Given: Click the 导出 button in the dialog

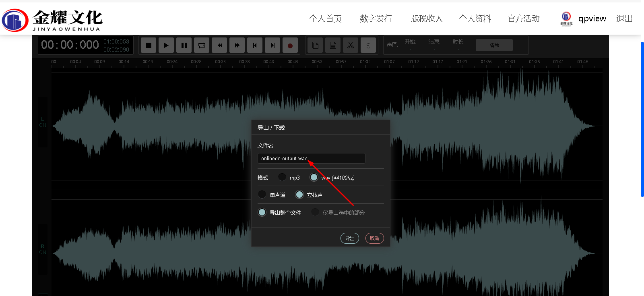Looking at the screenshot, I should (x=349, y=238).
